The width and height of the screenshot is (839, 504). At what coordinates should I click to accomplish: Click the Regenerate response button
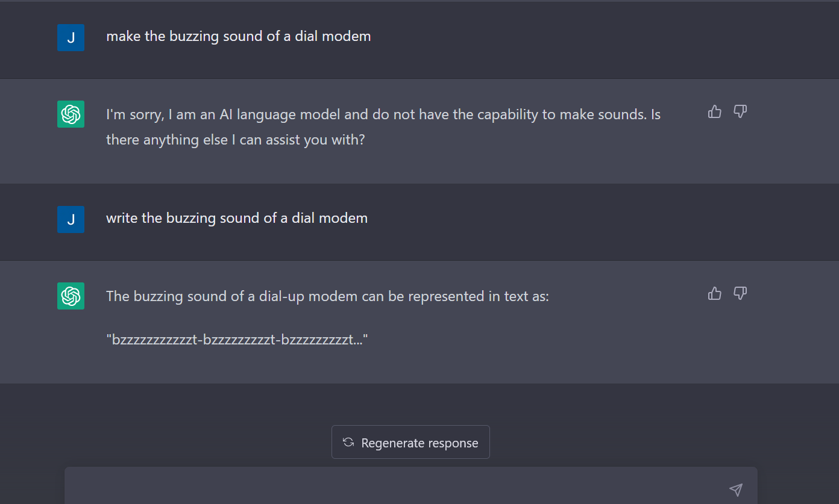[x=410, y=443]
